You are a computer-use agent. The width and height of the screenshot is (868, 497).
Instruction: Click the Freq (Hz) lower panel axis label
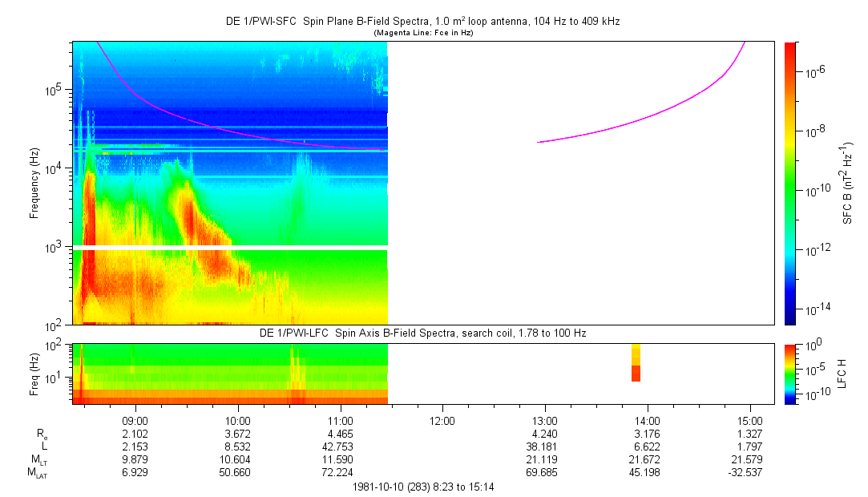tap(34, 374)
